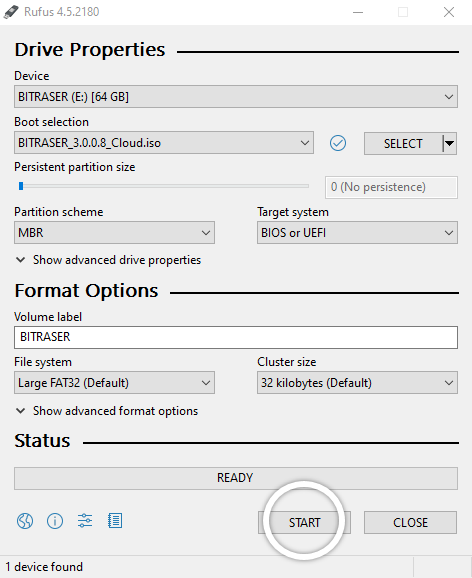This screenshot has height=578, width=472.
Task: Close the Rufus window with X
Action: pos(449,12)
